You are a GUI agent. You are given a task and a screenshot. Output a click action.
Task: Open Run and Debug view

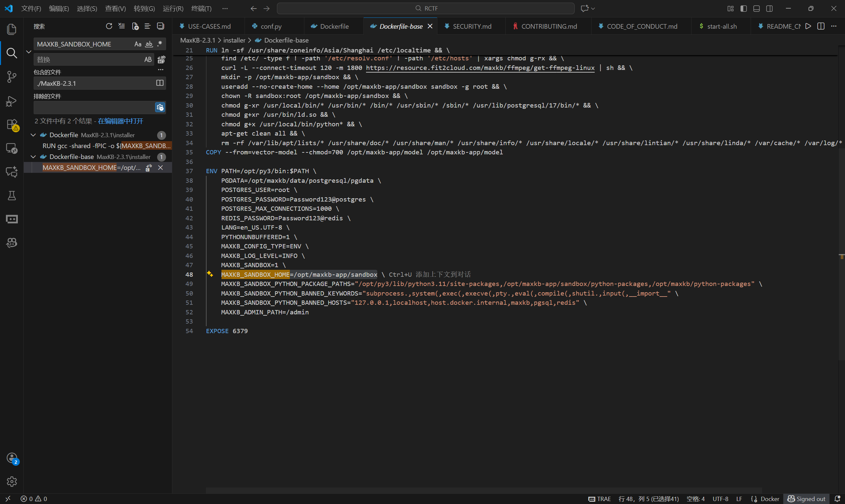pos(12,101)
